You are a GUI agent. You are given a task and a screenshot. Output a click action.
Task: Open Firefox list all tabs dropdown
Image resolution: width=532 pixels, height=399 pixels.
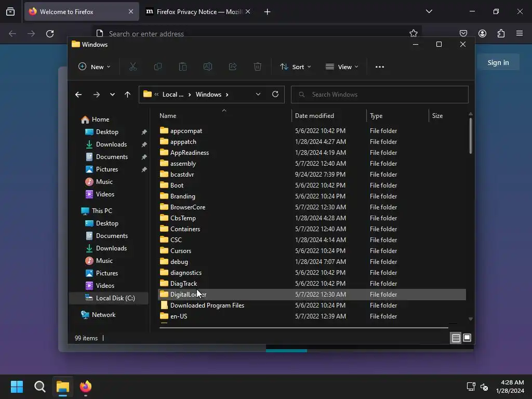(x=429, y=11)
